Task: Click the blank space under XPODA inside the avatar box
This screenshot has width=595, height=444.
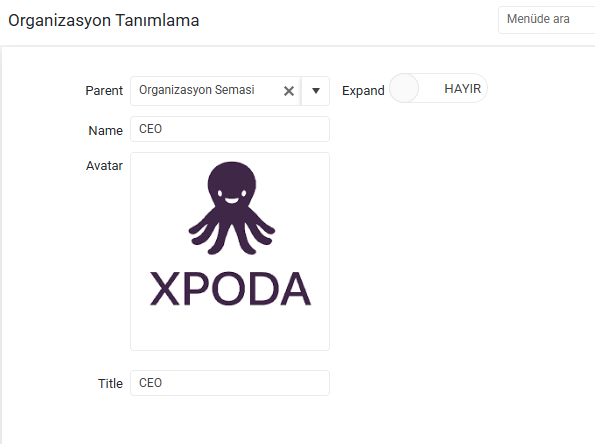Action: tap(230, 328)
